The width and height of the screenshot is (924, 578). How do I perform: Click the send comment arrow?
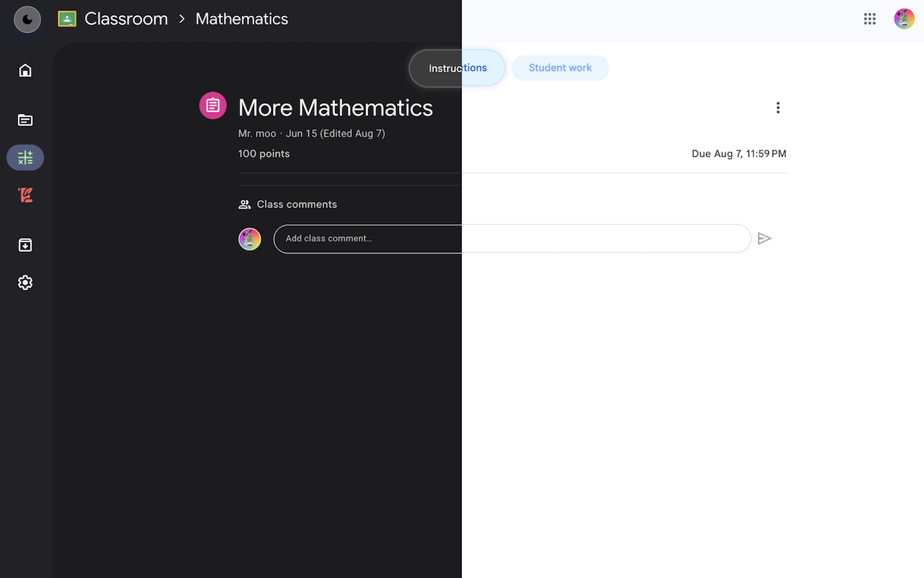coord(764,238)
